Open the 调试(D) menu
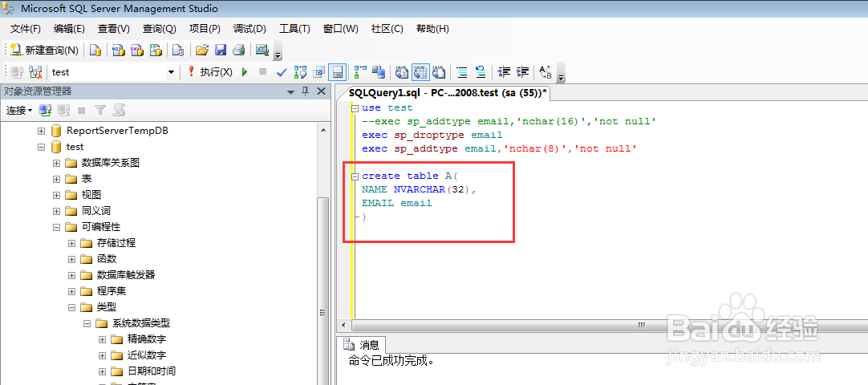The width and height of the screenshot is (868, 385). click(249, 29)
